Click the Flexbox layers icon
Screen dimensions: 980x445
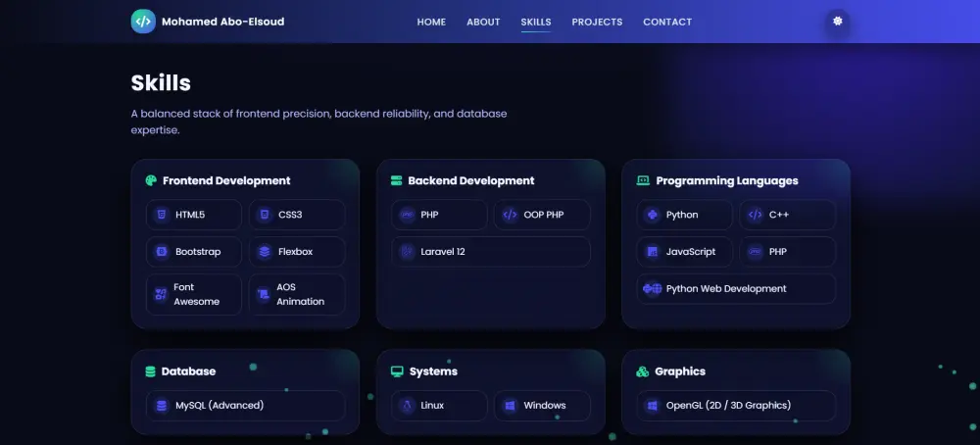click(265, 252)
